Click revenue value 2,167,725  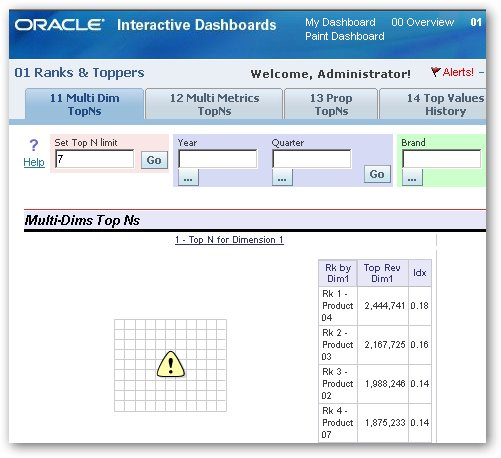pos(385,345)
